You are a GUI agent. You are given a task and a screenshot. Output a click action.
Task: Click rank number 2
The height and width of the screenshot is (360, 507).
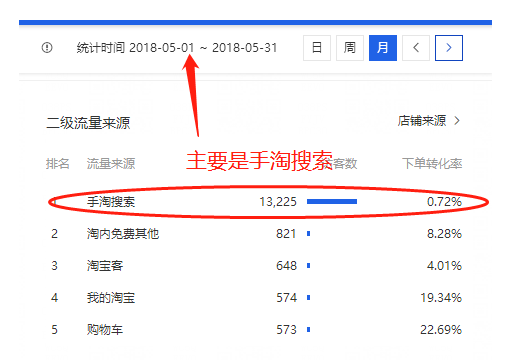coord(54,234)
